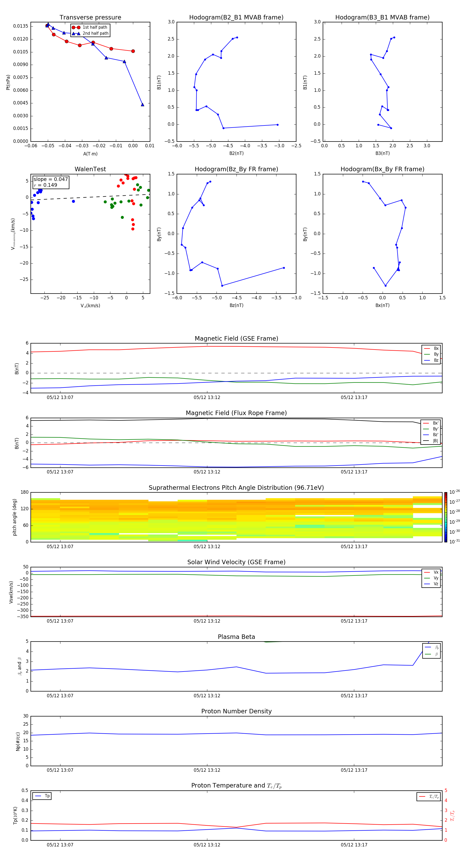
Task: Click "05/12 13:17" tick under Proton Number Density
Action: (354, 770)
